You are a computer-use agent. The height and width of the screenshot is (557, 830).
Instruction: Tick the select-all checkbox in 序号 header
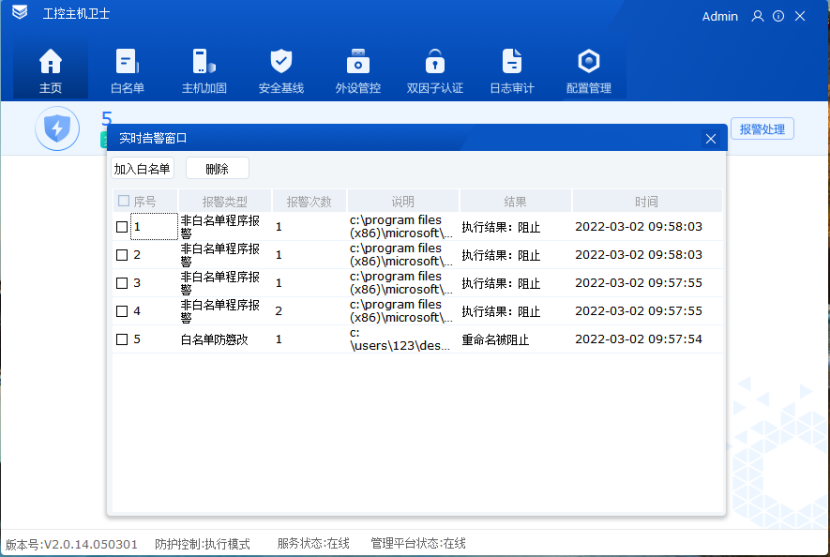(123, 201)
